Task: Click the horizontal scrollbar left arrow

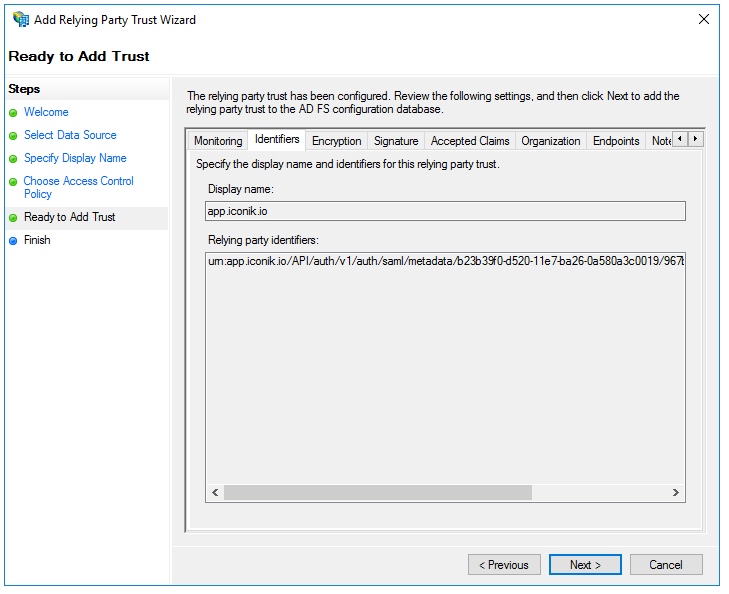Action: pos(214,492)
